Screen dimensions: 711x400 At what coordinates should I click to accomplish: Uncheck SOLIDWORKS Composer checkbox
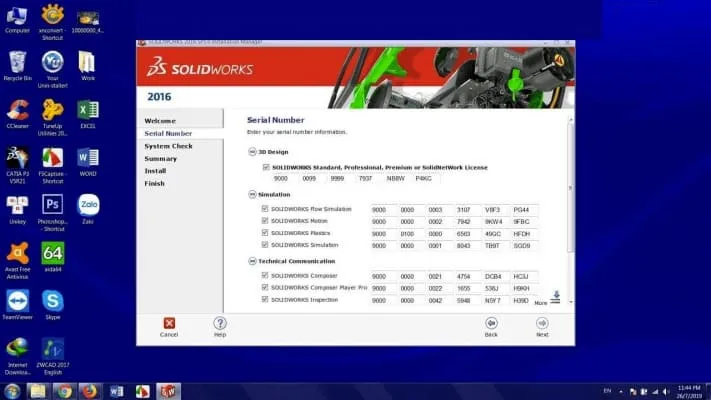[x=265, y=275]
